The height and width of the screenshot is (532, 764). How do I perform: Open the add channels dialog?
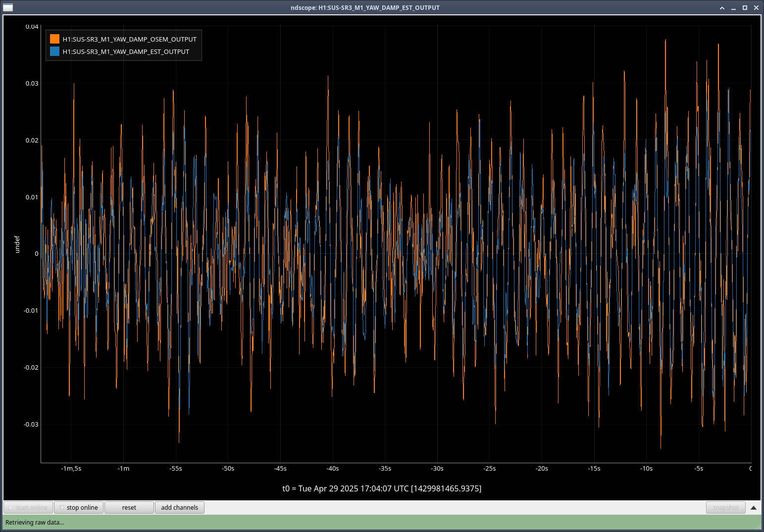180,507
